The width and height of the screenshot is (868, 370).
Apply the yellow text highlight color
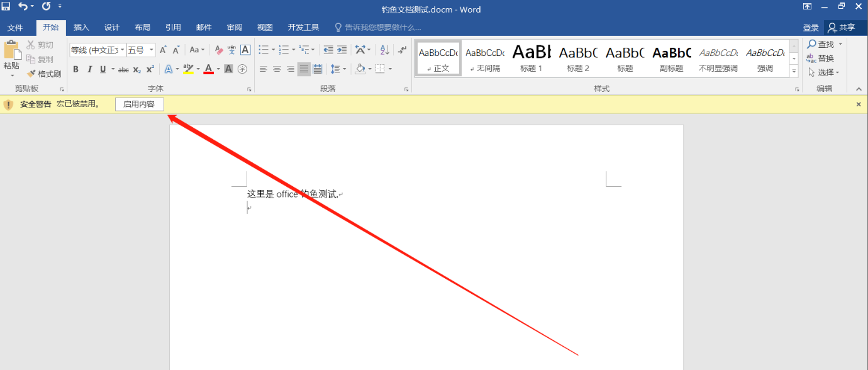[x=188, y=69]
